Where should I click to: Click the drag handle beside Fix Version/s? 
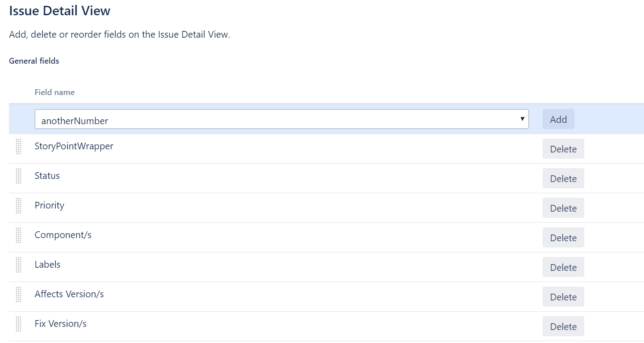[18, 324]
